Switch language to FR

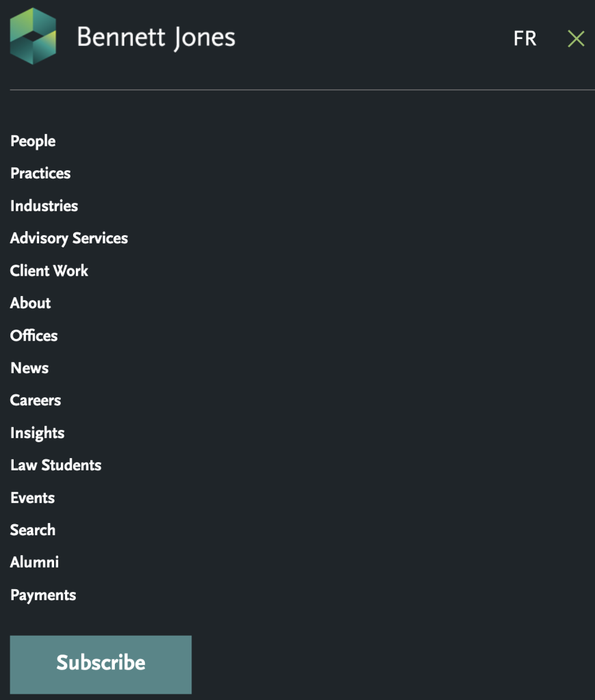(525, 39)
